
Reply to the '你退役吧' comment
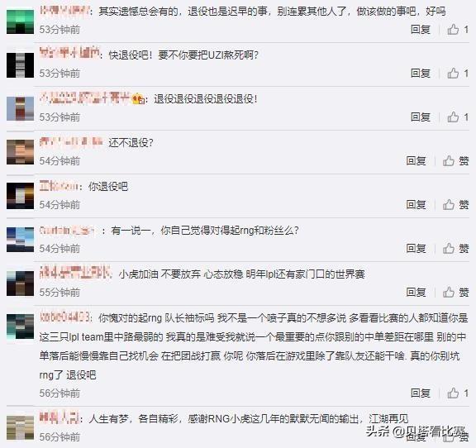point(416,205)
